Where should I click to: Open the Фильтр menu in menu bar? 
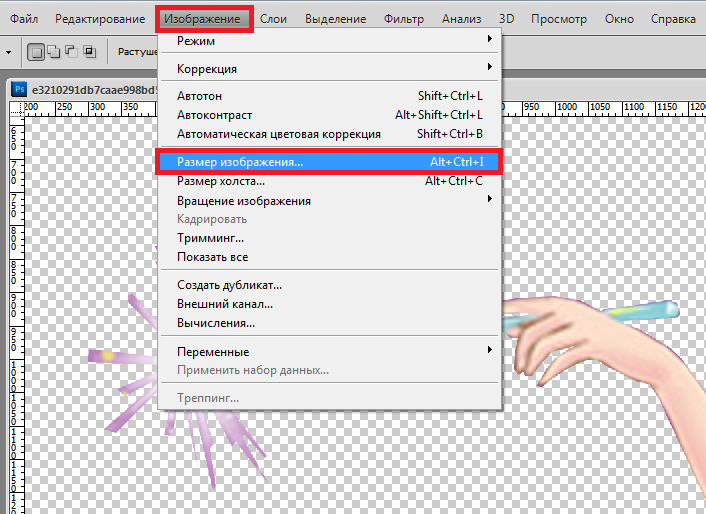404,19
